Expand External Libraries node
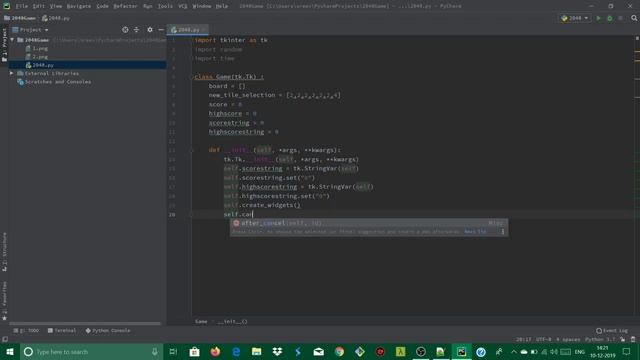The image size is (640, 360). [x=12, y=73]
